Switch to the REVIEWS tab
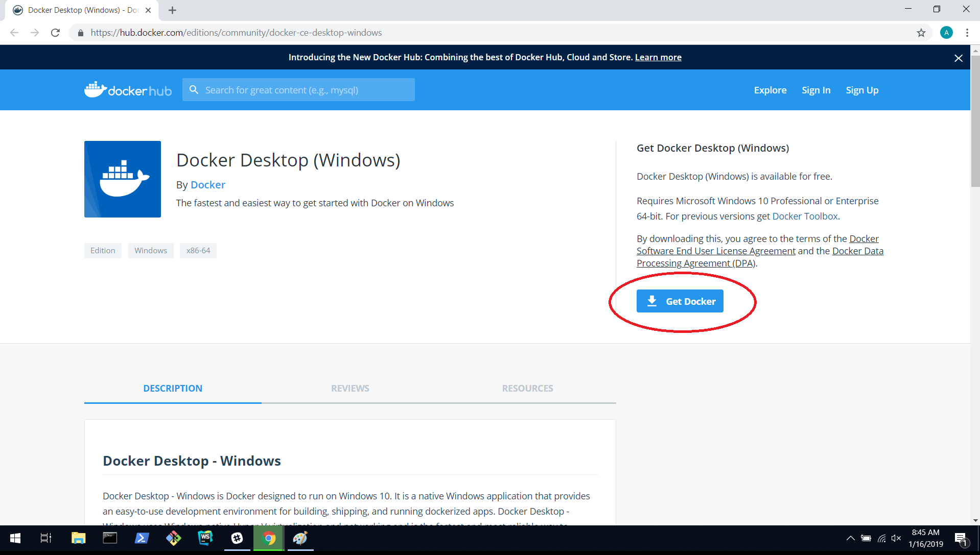 point(350,389)
